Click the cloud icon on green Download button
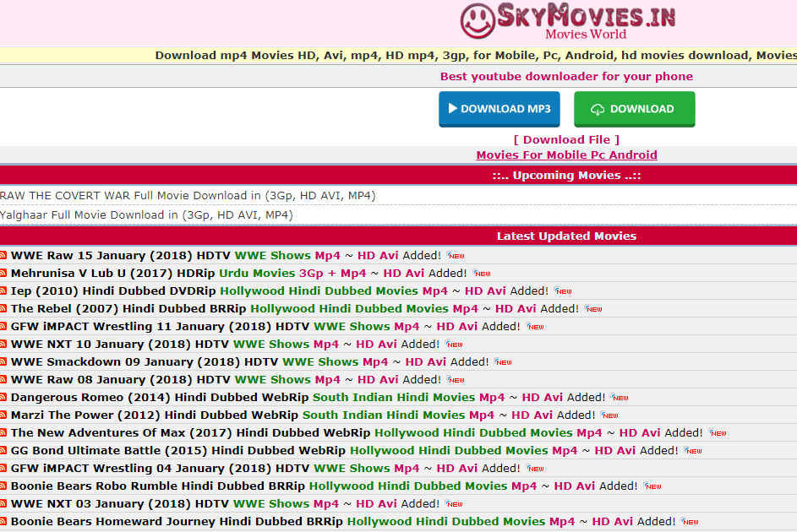This screenshot has width=797, height=532. [598, 109]
